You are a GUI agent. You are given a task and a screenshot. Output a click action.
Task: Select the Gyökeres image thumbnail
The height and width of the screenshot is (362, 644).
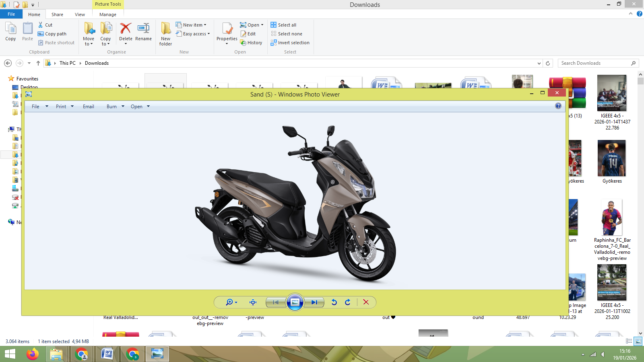(612, 158)
